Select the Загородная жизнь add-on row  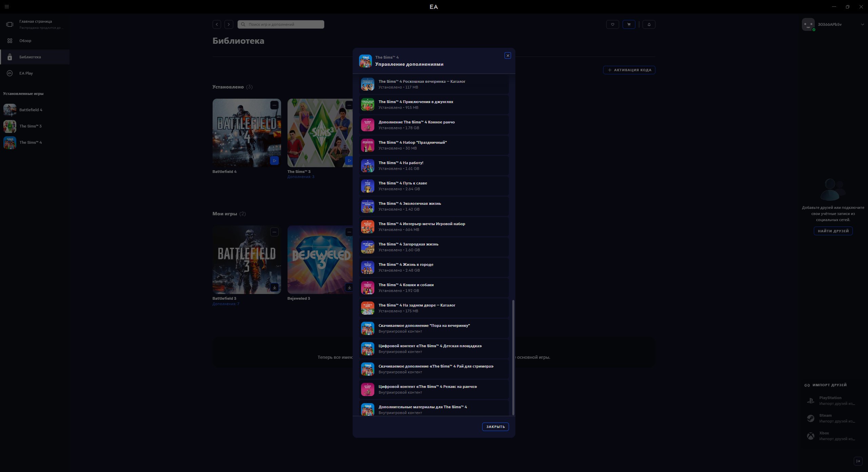(x=434, y=247)
